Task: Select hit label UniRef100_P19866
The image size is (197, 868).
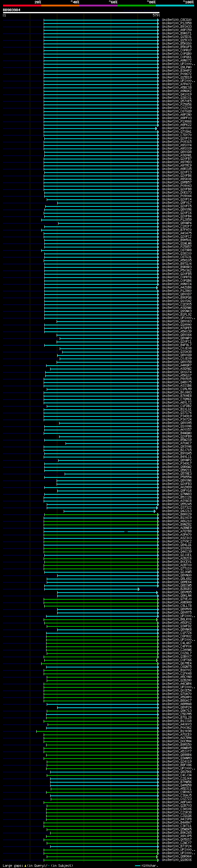Action: 176,121
